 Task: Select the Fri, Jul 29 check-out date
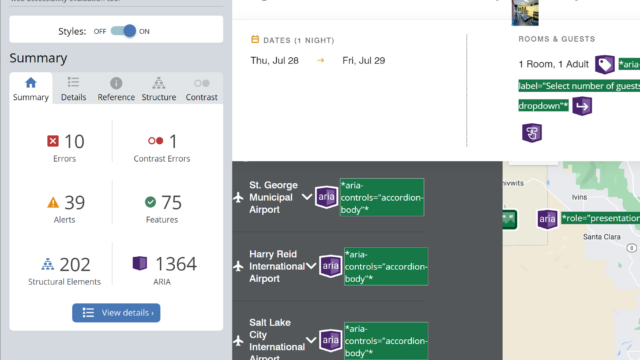click(x=364, y=61)
